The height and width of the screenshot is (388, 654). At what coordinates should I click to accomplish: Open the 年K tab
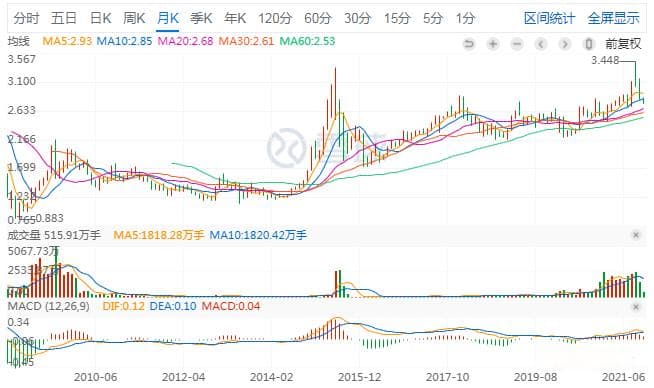coord(235,18)
